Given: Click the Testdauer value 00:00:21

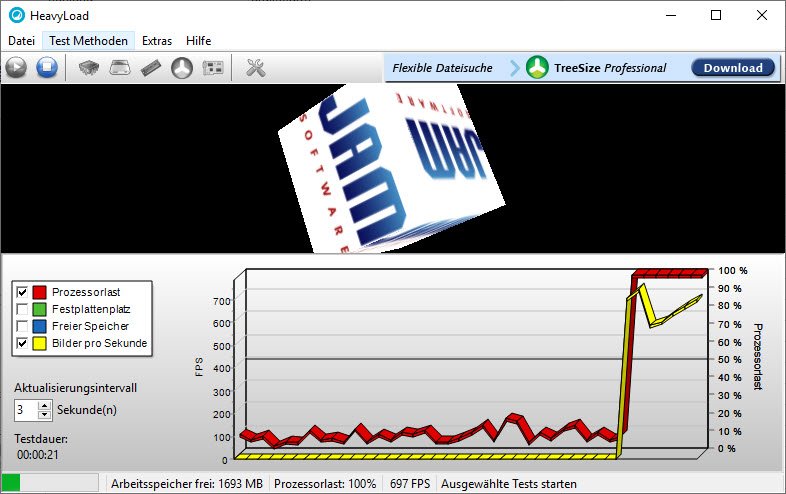Looking at the screenshot, I should 38,454.
